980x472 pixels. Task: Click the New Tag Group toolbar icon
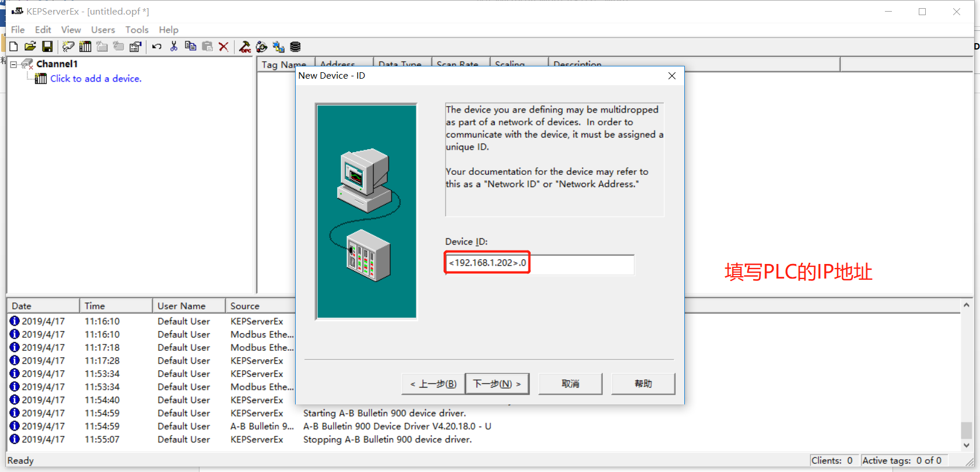click(x=102, y=47)
